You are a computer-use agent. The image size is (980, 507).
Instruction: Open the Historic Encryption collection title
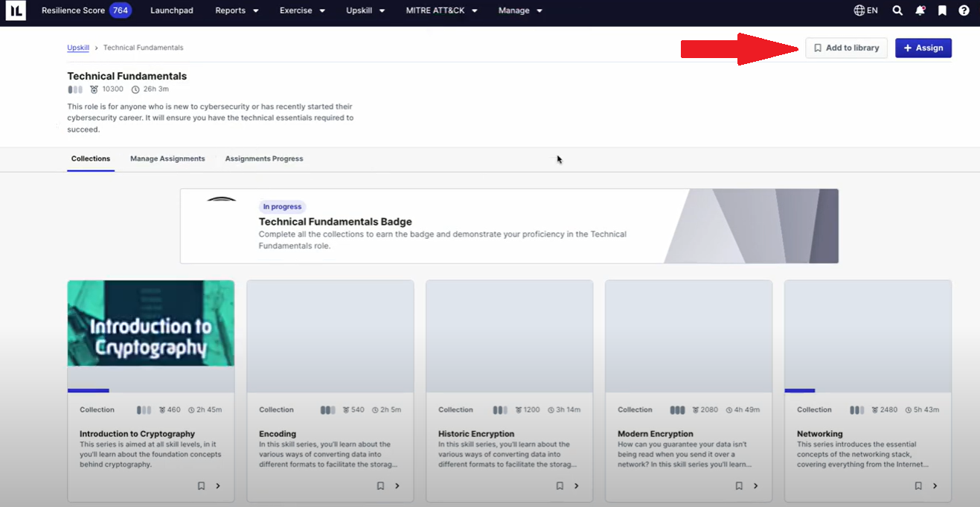point(476,433)
